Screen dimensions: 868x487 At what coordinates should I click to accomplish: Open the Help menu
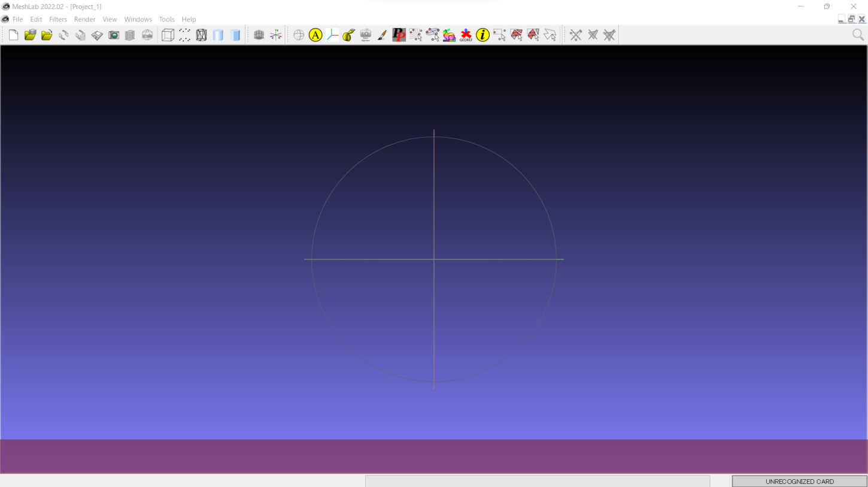[189, 19]
